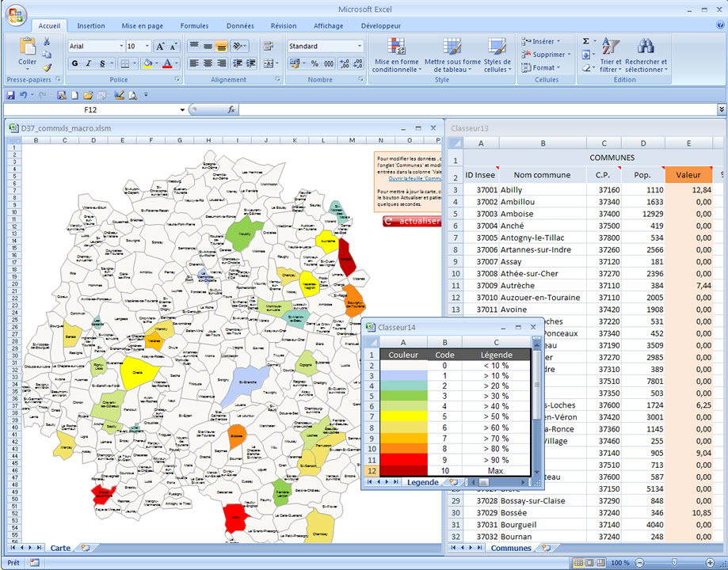Image resolution: width=728 pixels, height=570 pixels.
Task: Click the Valeur column header cell
Action: (688, 175)
